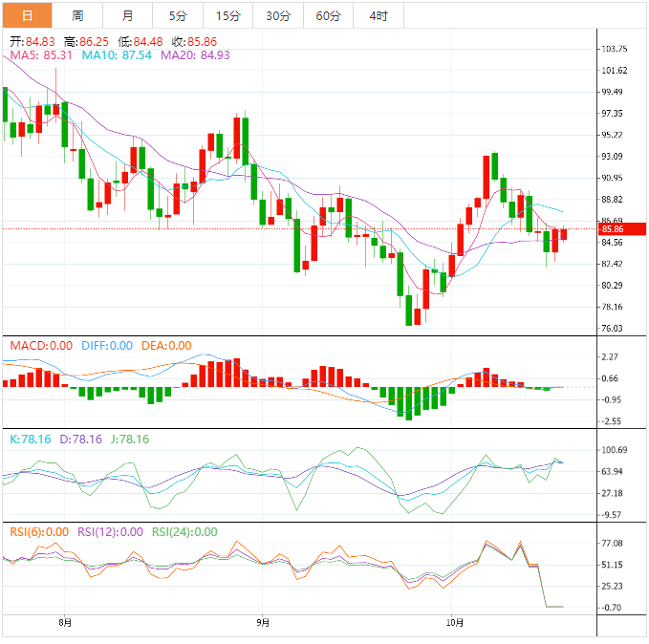649x644 pixels.
Task: Click the K:78.16 KDJ label
Action: (31, 440)
